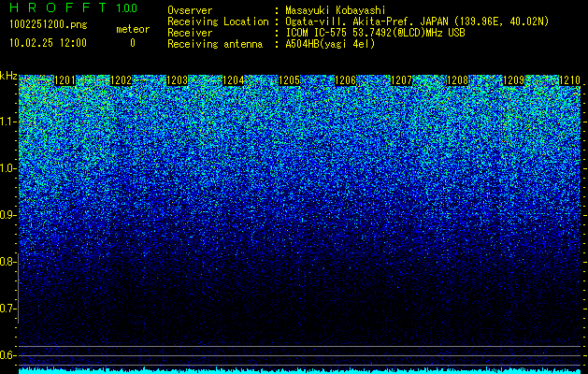Click the 1208 time marker
Image resolution: width=588 pixels, height=374 pixels.
(458, 80)
